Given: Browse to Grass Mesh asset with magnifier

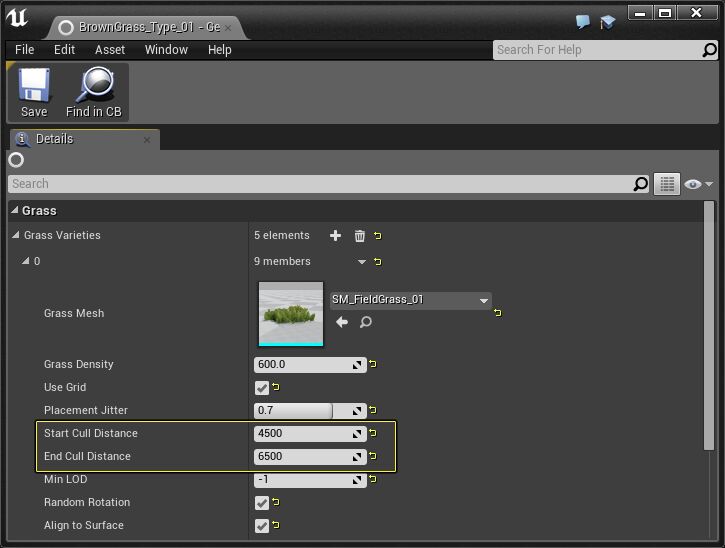Looking at the screenshot, I should [x=366, y=322].
